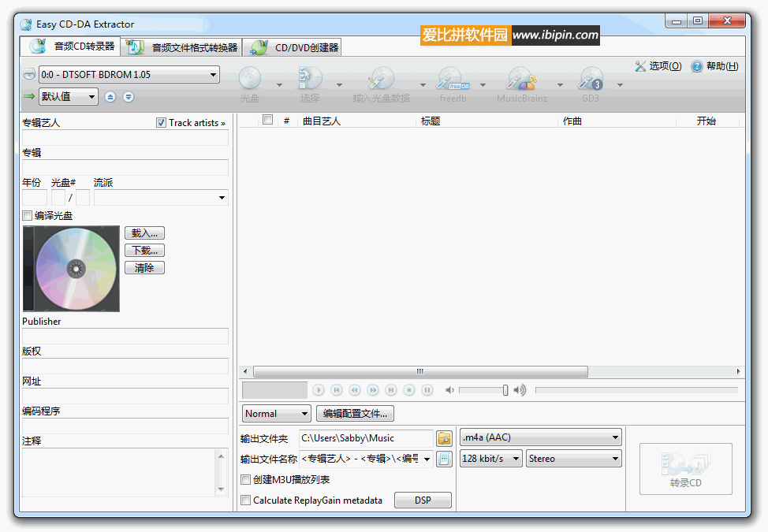This screenshot has height=532, width=768.
Task: Switch to CD/DVD创建器 tab
Action: 293,47
